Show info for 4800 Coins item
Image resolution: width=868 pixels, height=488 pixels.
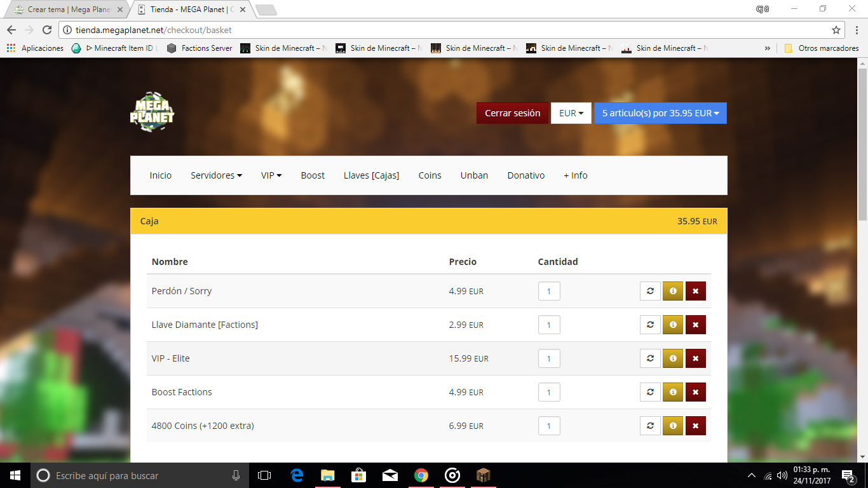(x=673, y=426)
